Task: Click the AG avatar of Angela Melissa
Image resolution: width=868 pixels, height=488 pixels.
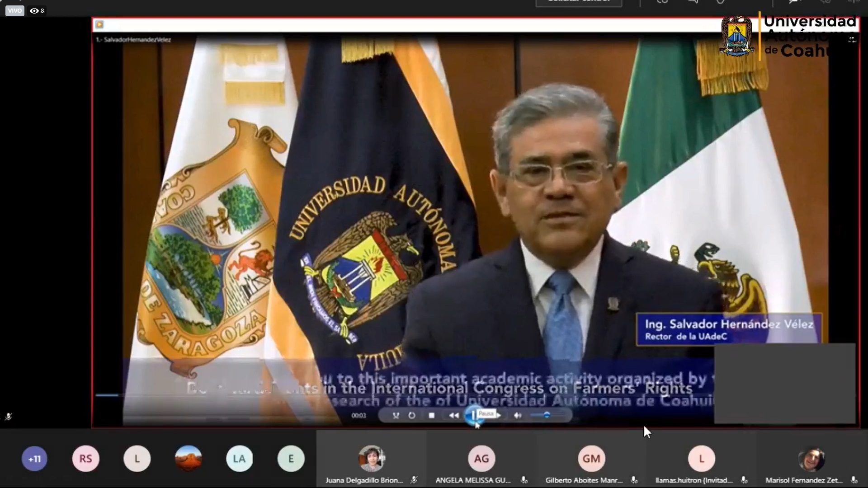Action: (481, 459)
